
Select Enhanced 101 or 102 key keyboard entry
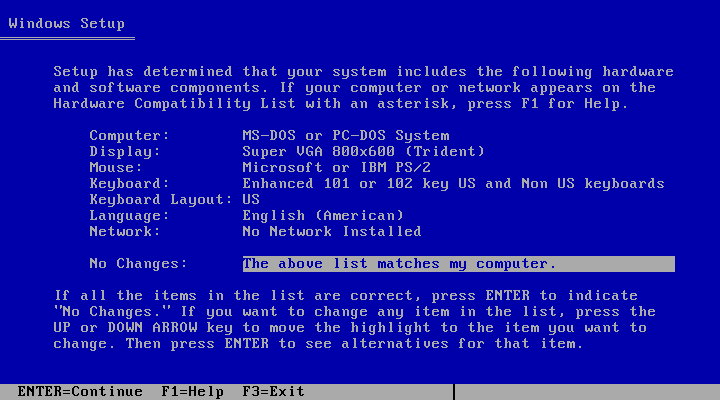coord(453,184)
